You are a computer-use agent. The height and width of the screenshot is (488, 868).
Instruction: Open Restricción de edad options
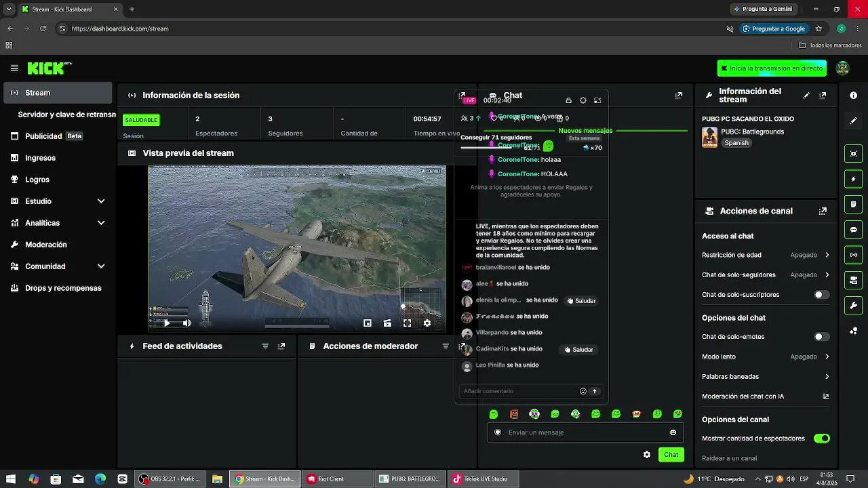[x=766, y=256]
